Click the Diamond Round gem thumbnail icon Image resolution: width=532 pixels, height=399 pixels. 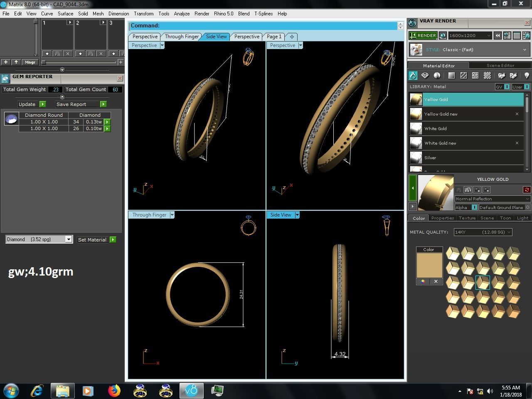[11, 119]
